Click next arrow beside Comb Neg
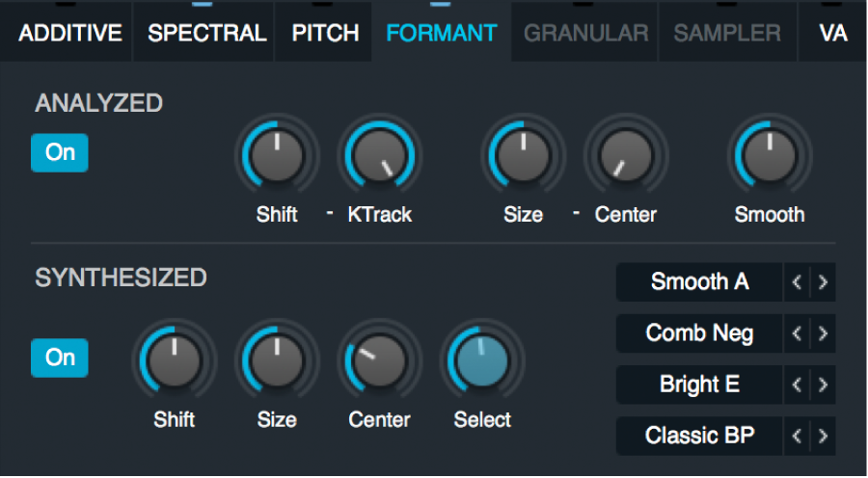This screenshot has height=478, width=868. [x=823, y=333]
